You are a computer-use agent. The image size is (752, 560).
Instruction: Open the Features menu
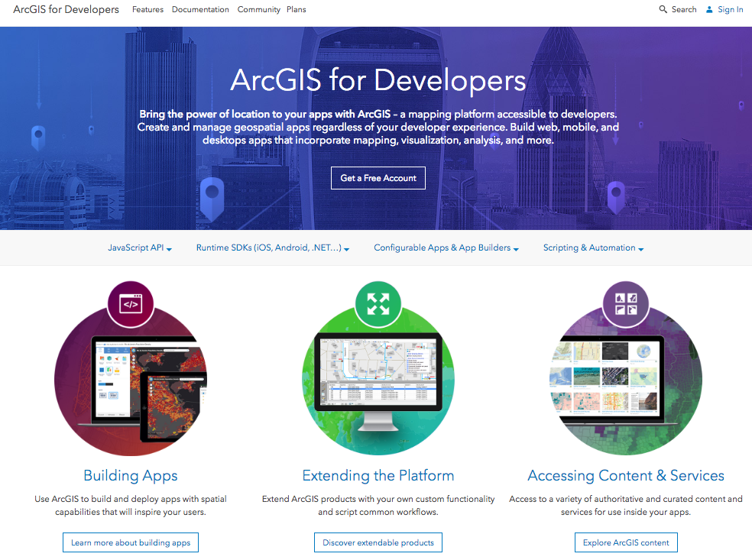[147, 10]
